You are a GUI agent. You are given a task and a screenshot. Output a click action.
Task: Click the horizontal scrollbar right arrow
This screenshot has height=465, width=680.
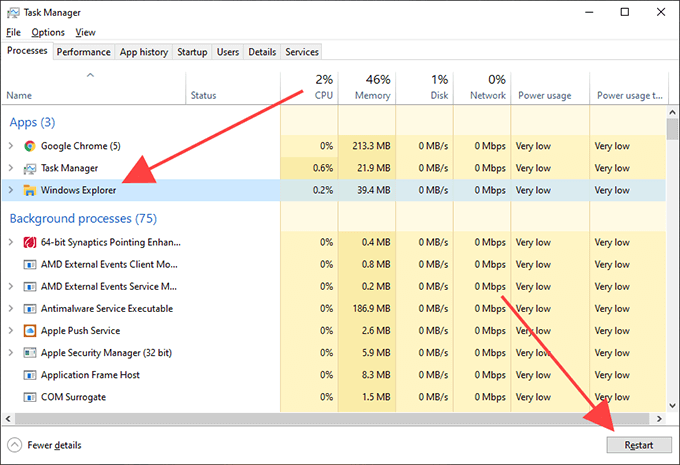(658, 417)
